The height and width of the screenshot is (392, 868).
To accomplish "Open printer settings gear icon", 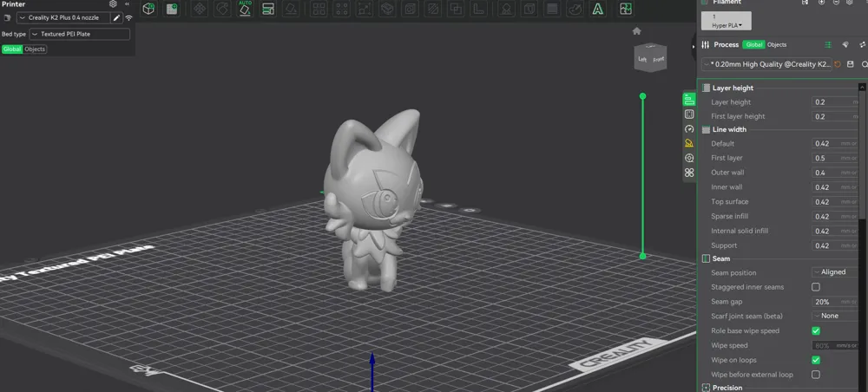I will 113,3.
